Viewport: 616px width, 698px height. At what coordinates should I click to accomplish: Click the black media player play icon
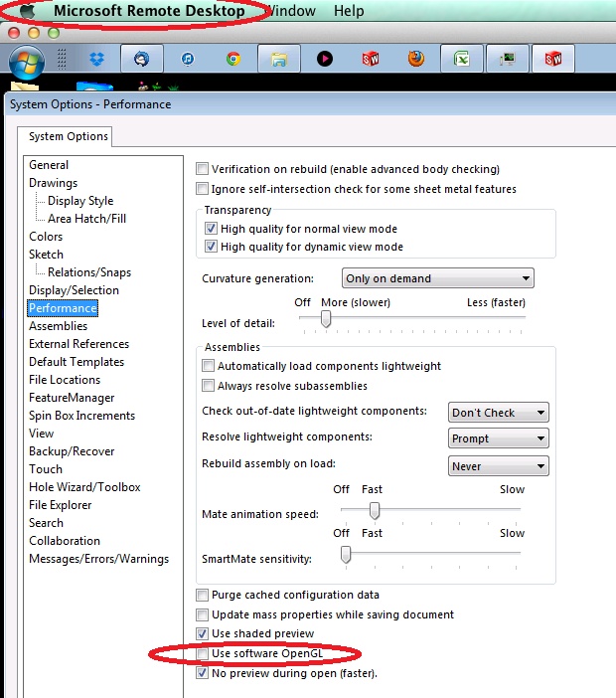325,59
